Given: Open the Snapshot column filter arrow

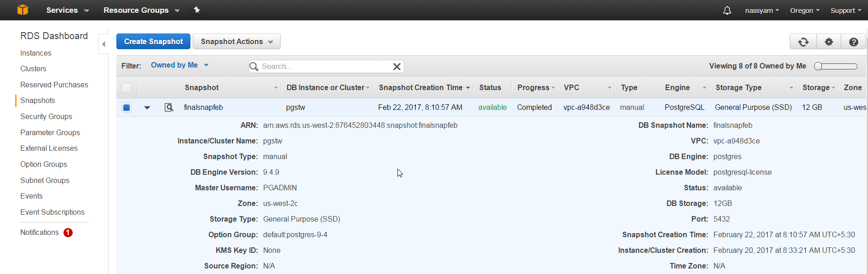Looking at the screenshot, I should [276, 88].
